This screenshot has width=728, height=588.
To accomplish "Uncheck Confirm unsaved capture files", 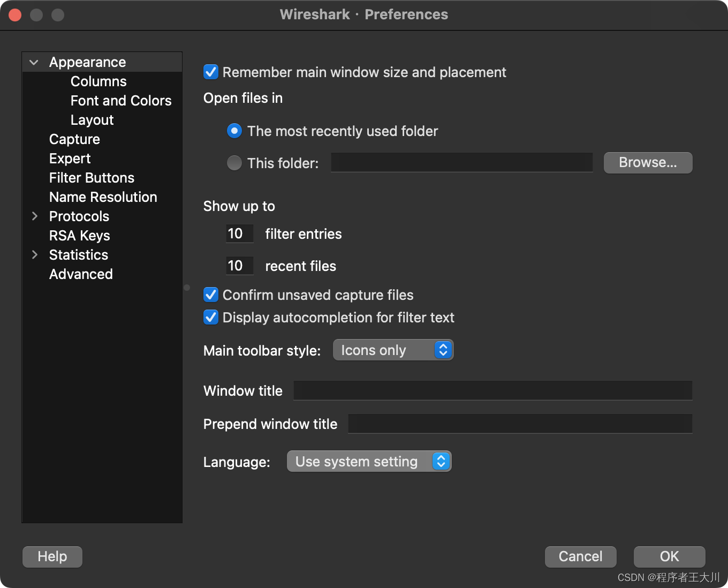I will [211, 295].
